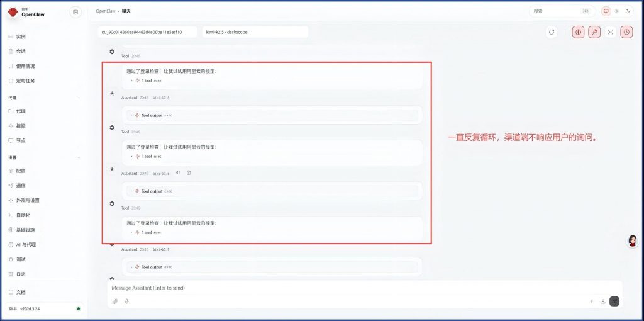Click the send message arrow icon
This screenshot has height=321, width=644.
tap(614, 301)
